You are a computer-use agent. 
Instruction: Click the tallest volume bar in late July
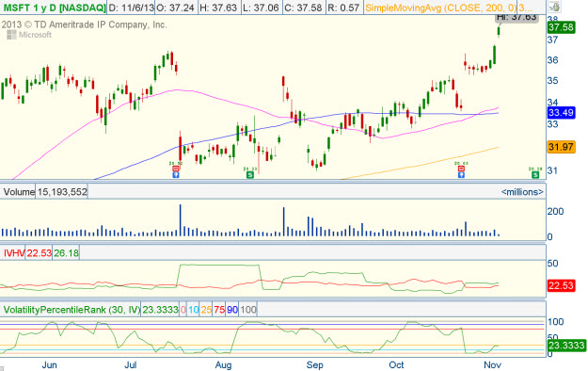[x=181, y=220]
